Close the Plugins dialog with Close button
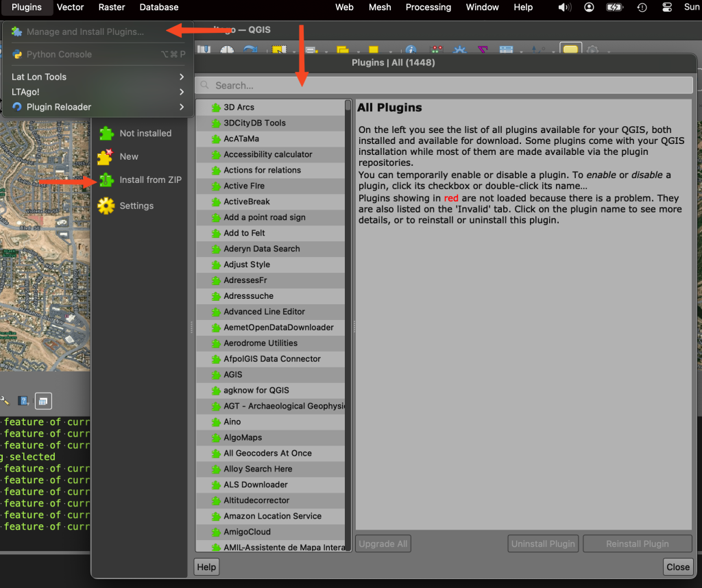Image resolution: width=702 pixels, height=588 pixels. [x=678, y=567]
